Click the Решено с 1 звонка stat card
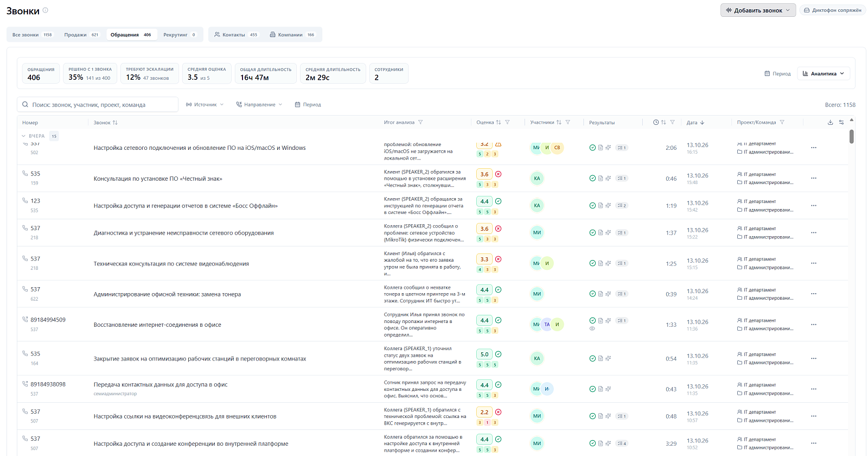868x456 pixels. [x=90, y=73]
